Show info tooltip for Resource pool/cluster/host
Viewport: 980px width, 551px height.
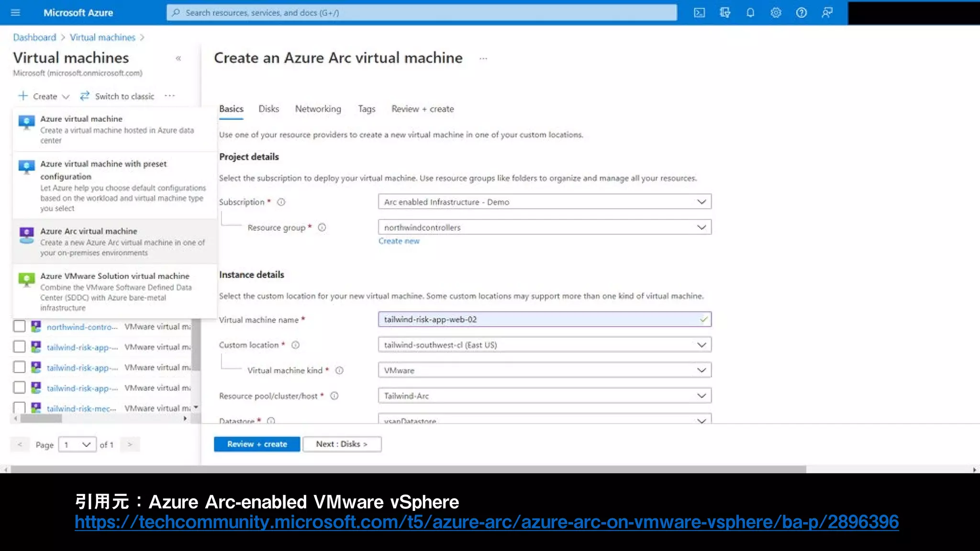tap(334, 396)
